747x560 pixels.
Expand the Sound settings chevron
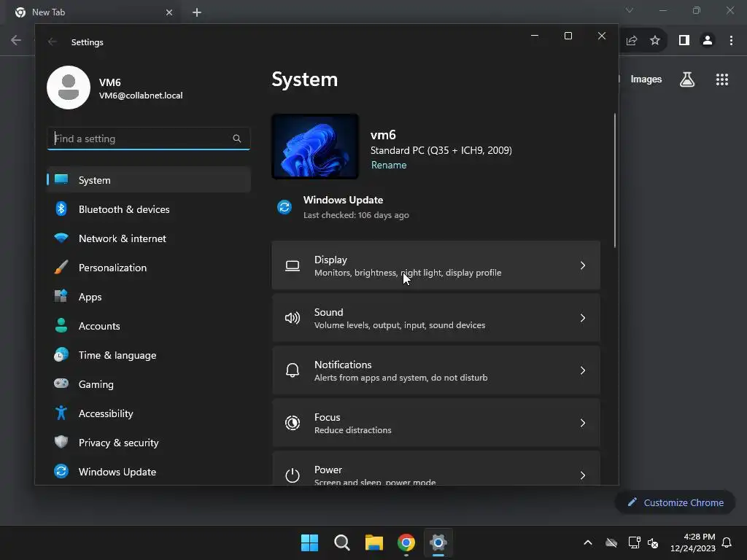[x=583, y=318]
